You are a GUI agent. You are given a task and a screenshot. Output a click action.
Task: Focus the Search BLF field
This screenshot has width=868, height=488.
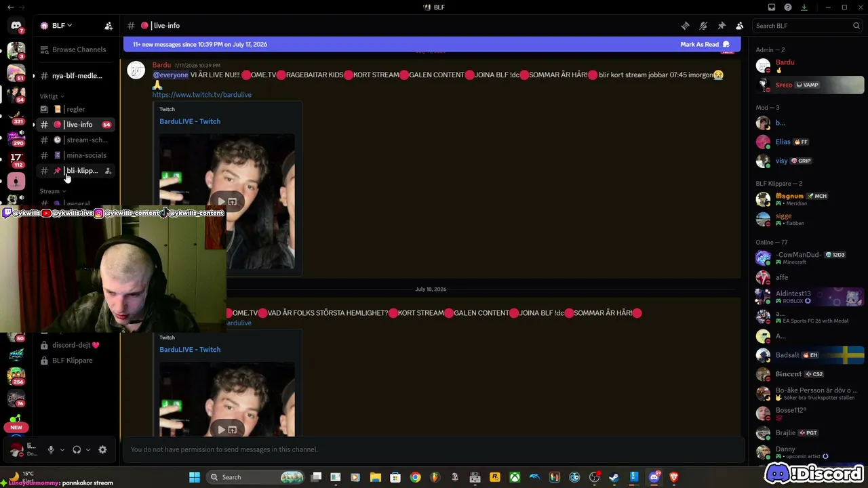coord(807,26)
